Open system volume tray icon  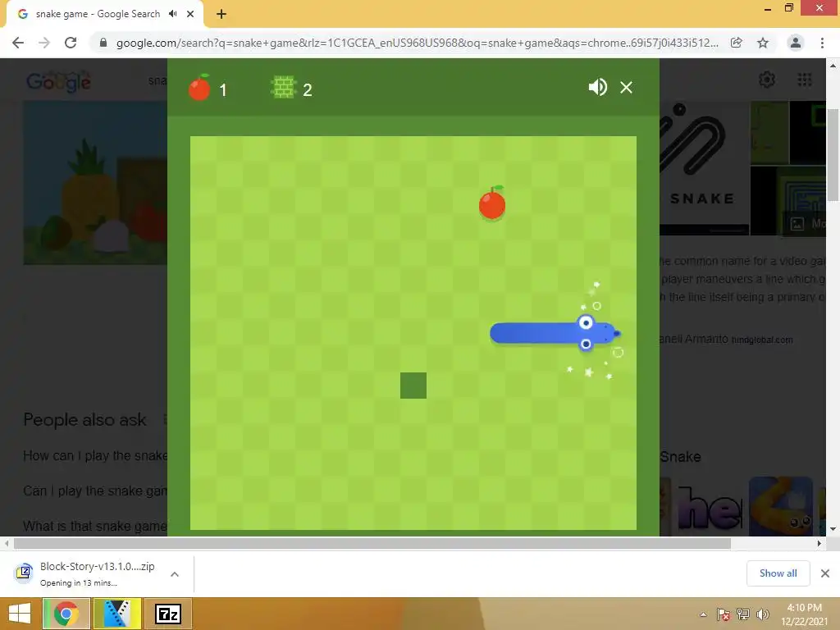click(762, 614)
